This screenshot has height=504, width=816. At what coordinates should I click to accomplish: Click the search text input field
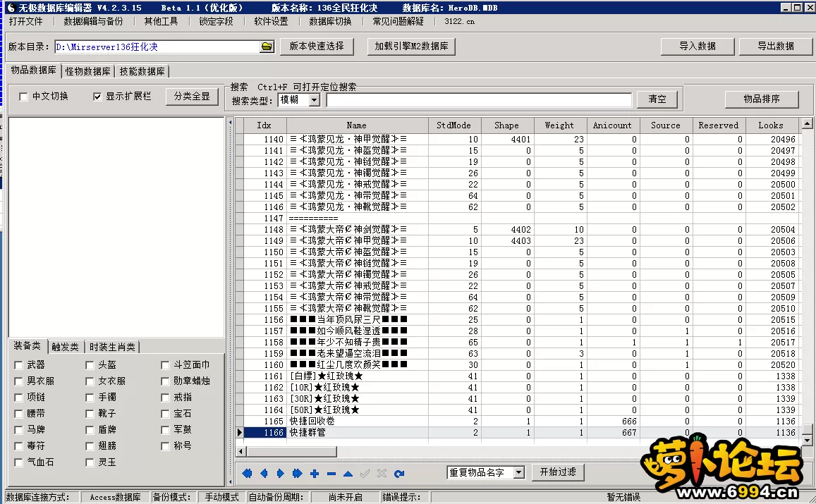click(479, 100)
